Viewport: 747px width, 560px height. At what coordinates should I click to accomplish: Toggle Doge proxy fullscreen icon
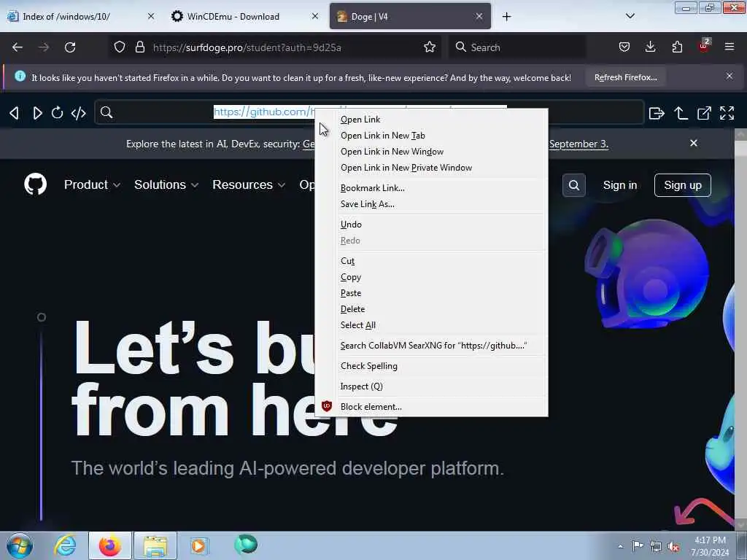(727, 113)
